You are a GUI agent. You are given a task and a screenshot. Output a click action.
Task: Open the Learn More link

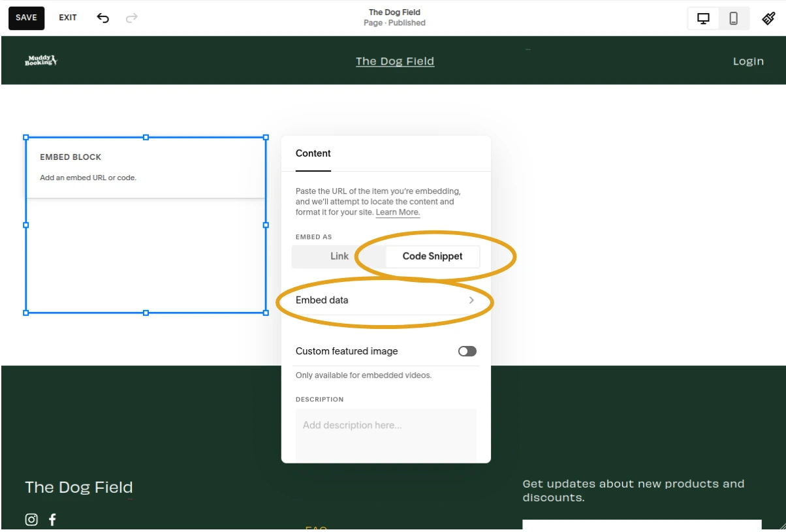398,211
